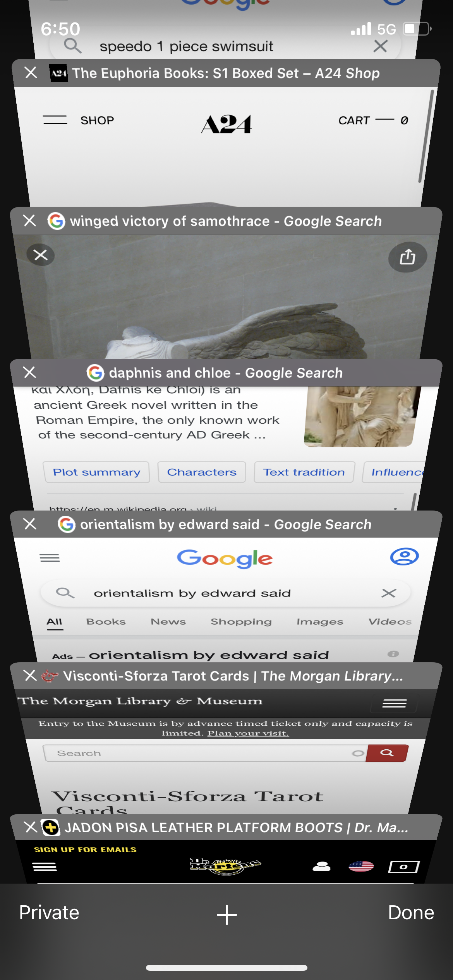Select the Plot summary chip
This screenshot has height=980, width=453.
coord(96,472)
